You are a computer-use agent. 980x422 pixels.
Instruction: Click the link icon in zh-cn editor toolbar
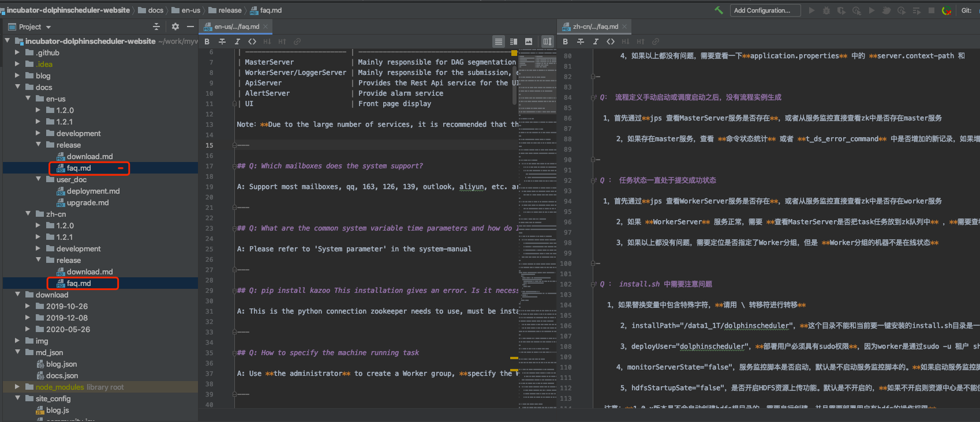coord(656,42)
